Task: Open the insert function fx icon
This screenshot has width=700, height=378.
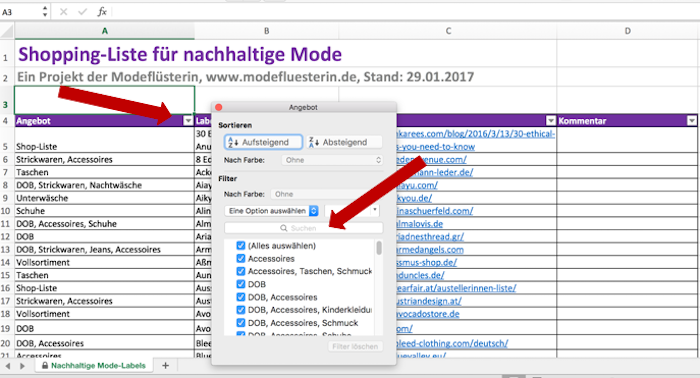Action: tap(102, 12)
